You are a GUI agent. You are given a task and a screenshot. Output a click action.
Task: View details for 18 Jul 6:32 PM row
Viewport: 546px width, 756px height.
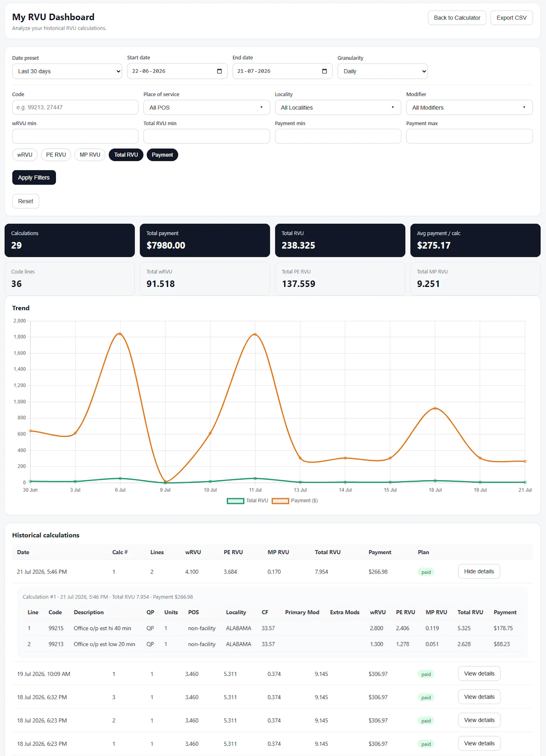point(479,697)
